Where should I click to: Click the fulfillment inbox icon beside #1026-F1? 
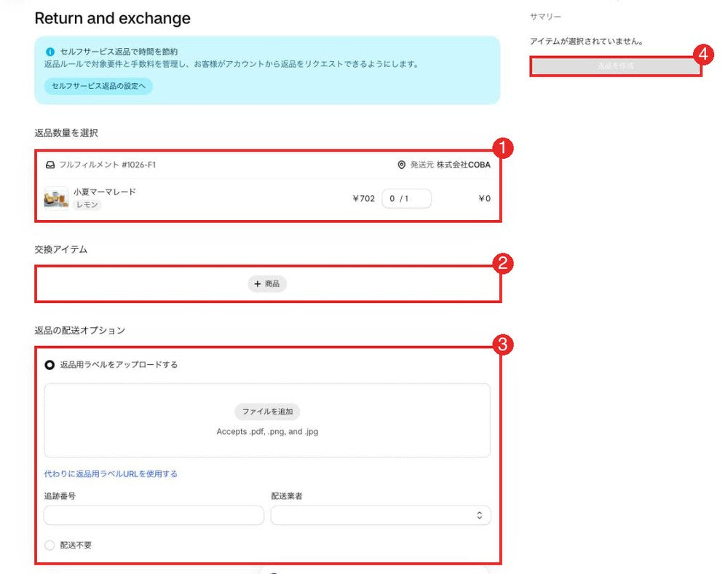[50, 165]
